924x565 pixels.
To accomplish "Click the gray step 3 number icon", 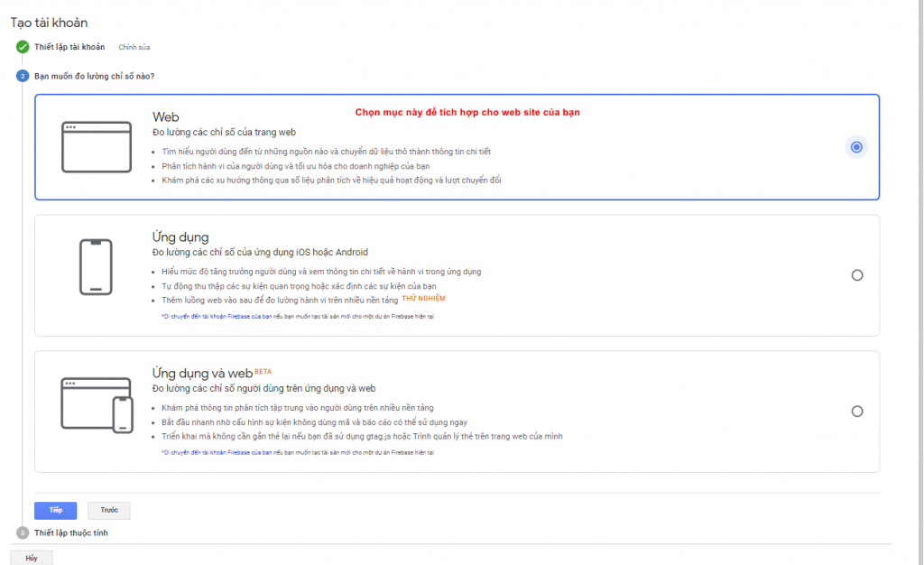I will (x=22, y=533).
